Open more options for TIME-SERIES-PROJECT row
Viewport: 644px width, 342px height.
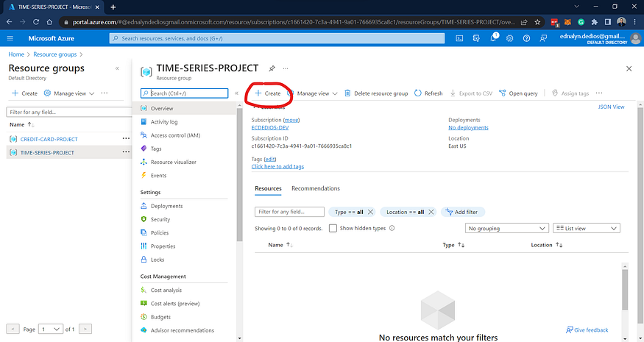pyautogui.click(x=126, y=152)
